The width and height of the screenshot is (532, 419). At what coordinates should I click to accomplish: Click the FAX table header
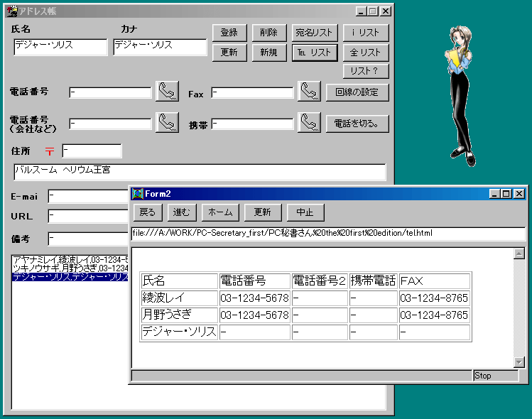(434, 281)
